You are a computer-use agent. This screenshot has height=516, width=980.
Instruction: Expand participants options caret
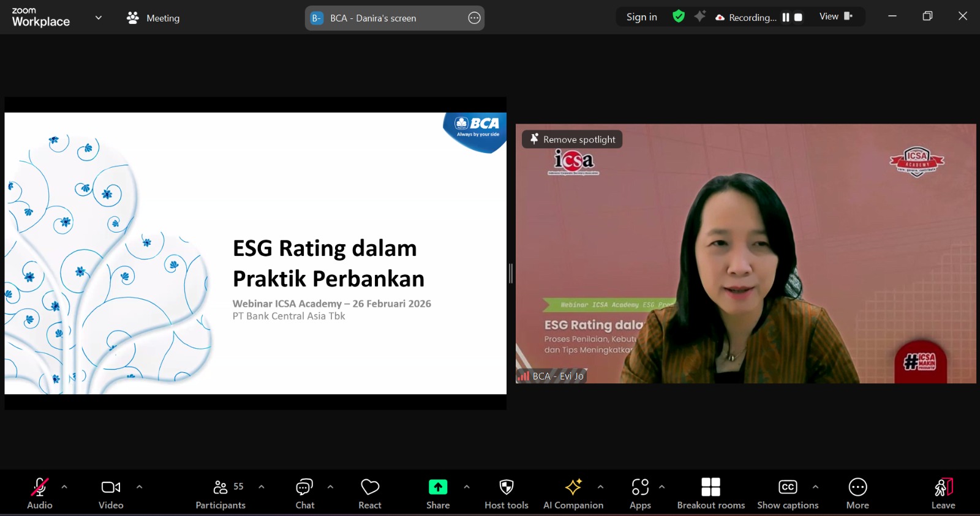[262, 487]
